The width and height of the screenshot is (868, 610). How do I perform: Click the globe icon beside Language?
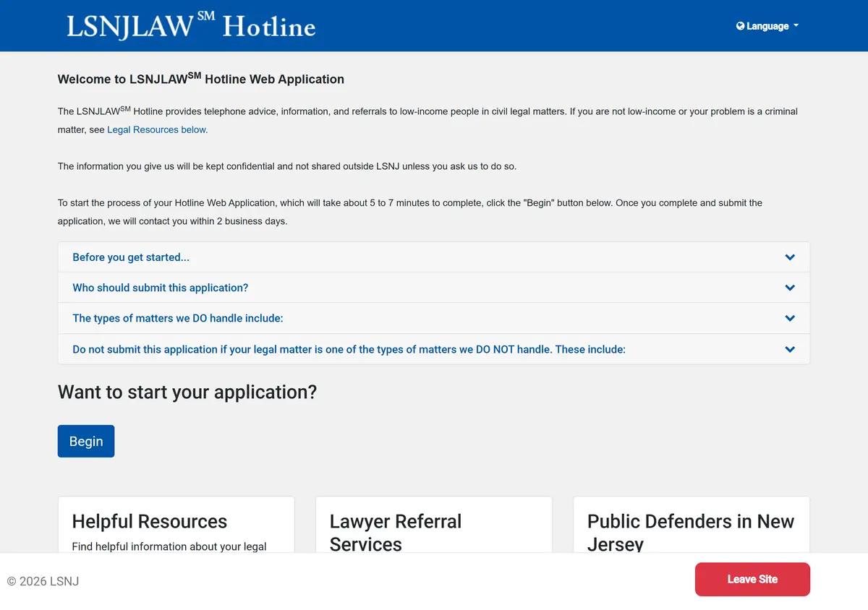(x=741, y=26)
